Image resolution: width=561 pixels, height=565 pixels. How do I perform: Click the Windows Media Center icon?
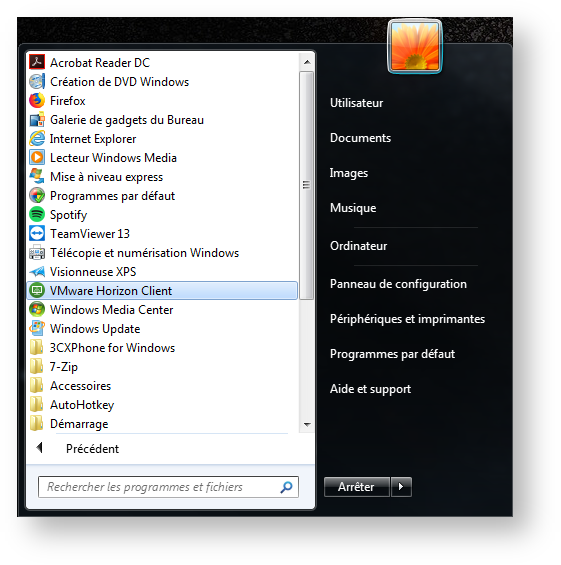37,310
